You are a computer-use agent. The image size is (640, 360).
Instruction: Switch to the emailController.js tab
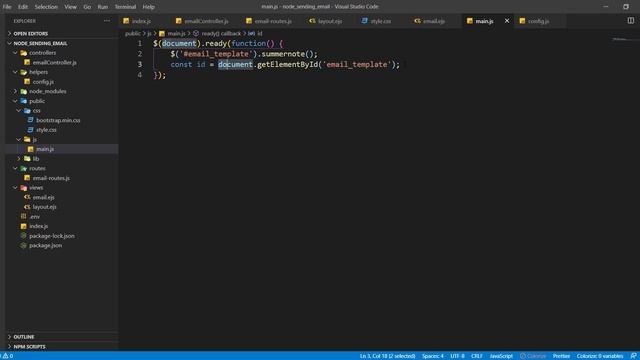point(206,21)
